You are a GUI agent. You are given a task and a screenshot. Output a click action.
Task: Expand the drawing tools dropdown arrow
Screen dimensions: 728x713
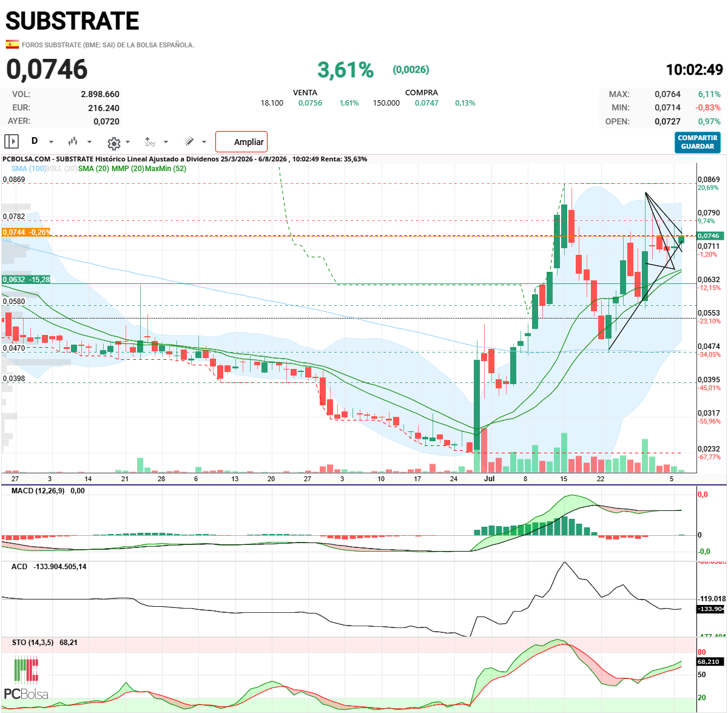click(x=204, y=142)
